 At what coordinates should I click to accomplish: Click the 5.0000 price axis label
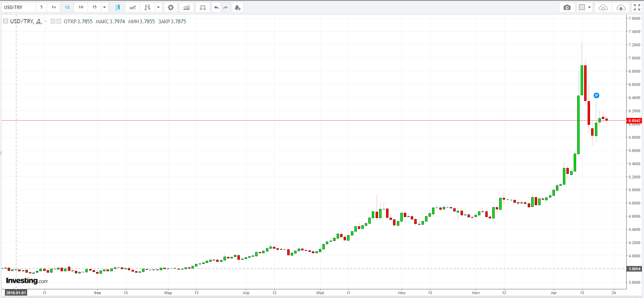pyautogui.click(x=634, y=190)
